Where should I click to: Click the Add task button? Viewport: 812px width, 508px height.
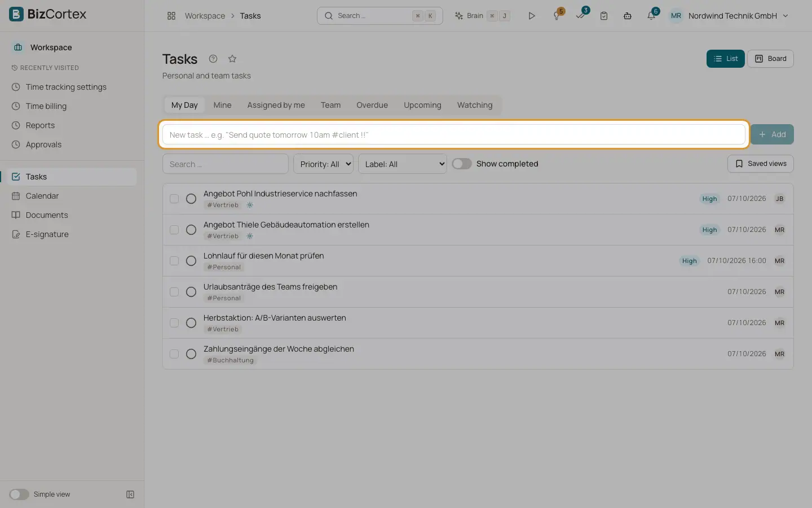[x=772, y=134]
